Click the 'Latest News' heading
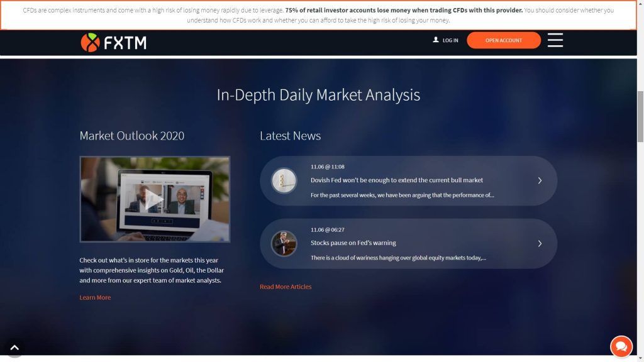The image size is (644, 362). (x=290, y=136)
